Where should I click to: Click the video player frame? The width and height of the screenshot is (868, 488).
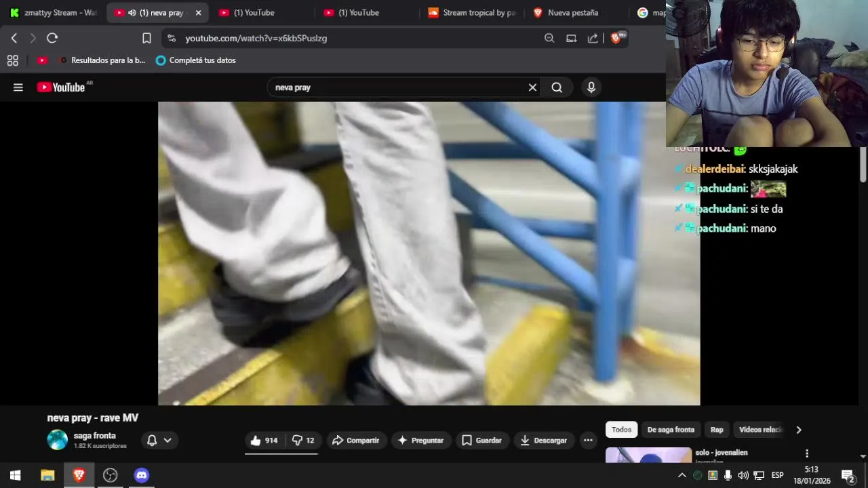[429, 253]
